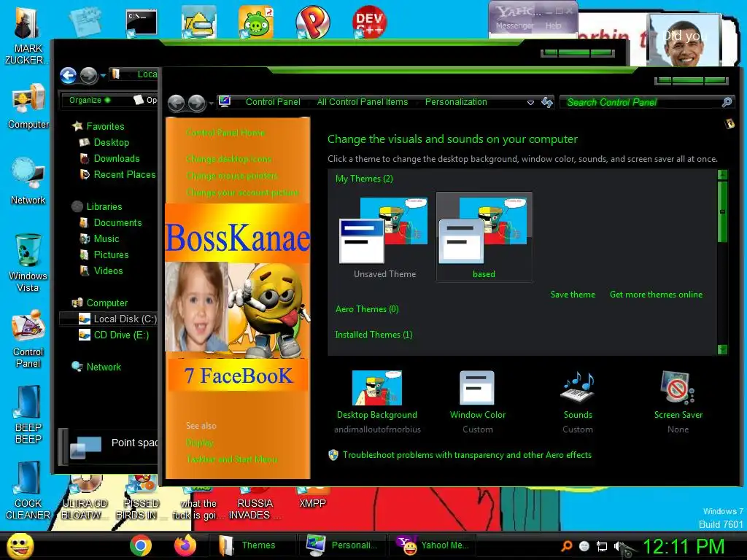Launch Chrome from the taskbar
This screenshot has width=747, height=560.
(x=141, y=545)
